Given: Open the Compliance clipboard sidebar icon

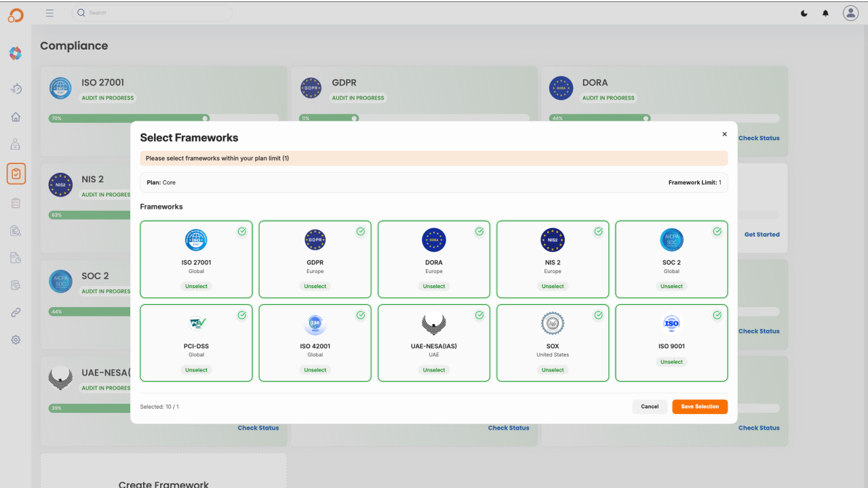Looking at the screenshot, I should [x=16, y=174].
